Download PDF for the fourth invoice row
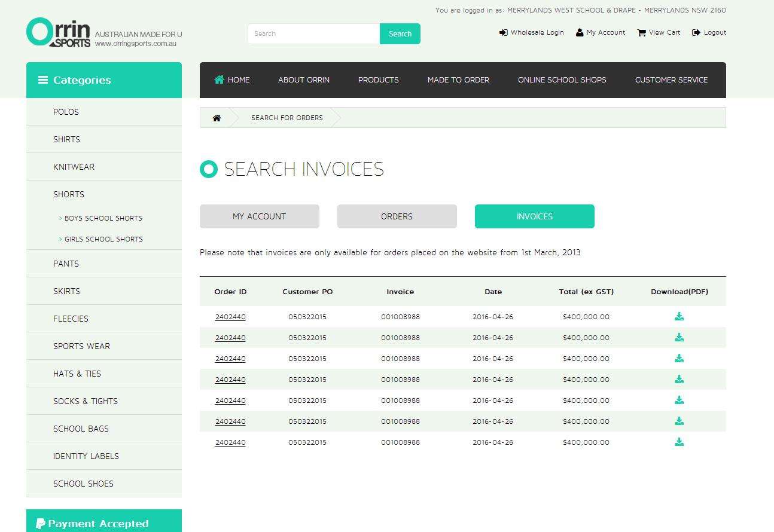Screen dimensions: 774x532 pos(679,380)
